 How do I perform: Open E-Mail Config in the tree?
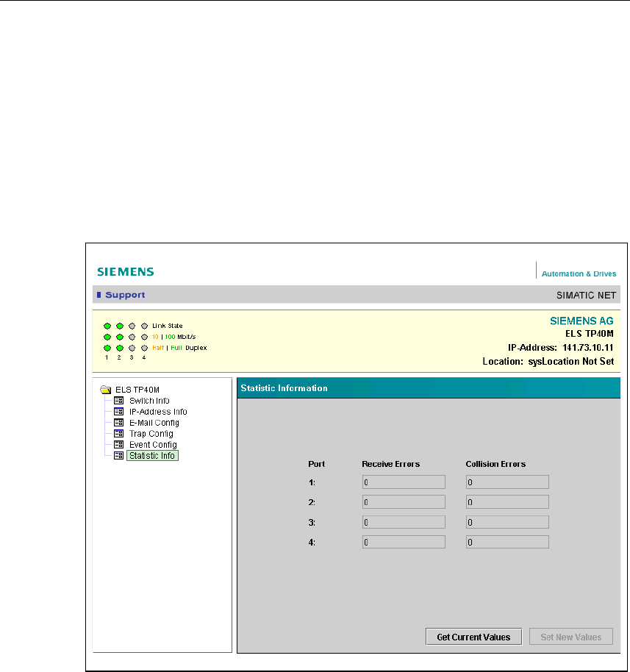[154, 423]
